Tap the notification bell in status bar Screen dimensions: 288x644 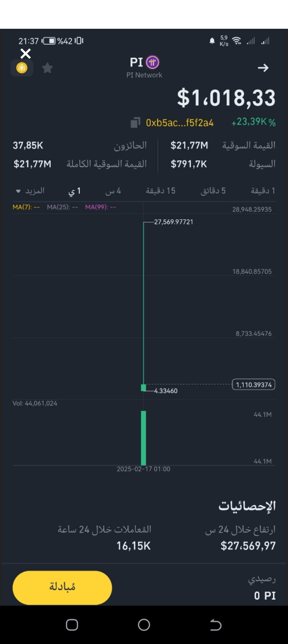tap(212, 41)
